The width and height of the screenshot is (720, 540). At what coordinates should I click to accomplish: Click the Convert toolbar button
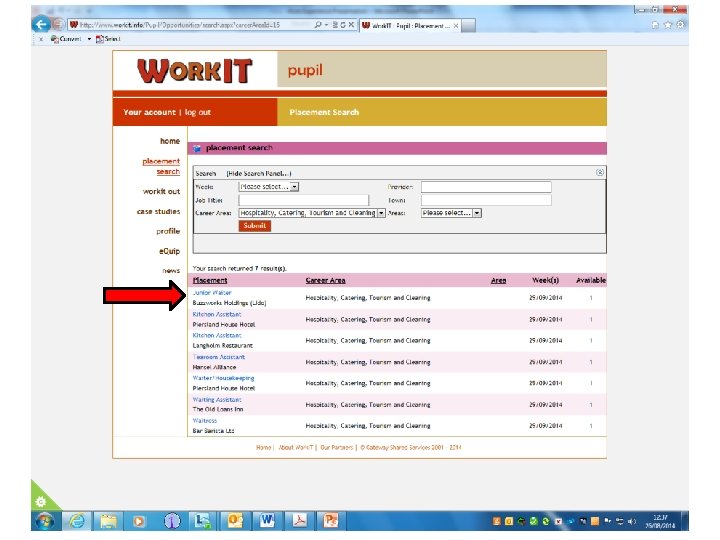[66, 39]
